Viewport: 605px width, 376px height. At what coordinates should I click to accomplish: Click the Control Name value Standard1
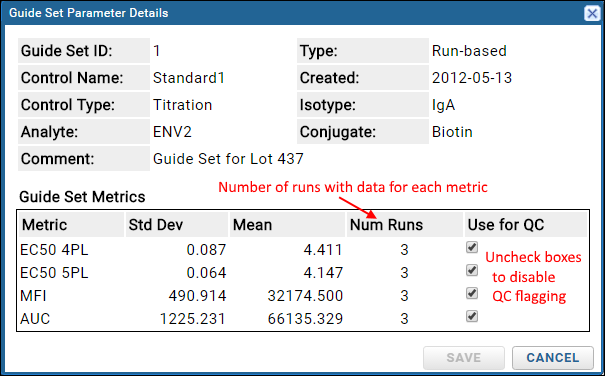[x=189, y=78]
